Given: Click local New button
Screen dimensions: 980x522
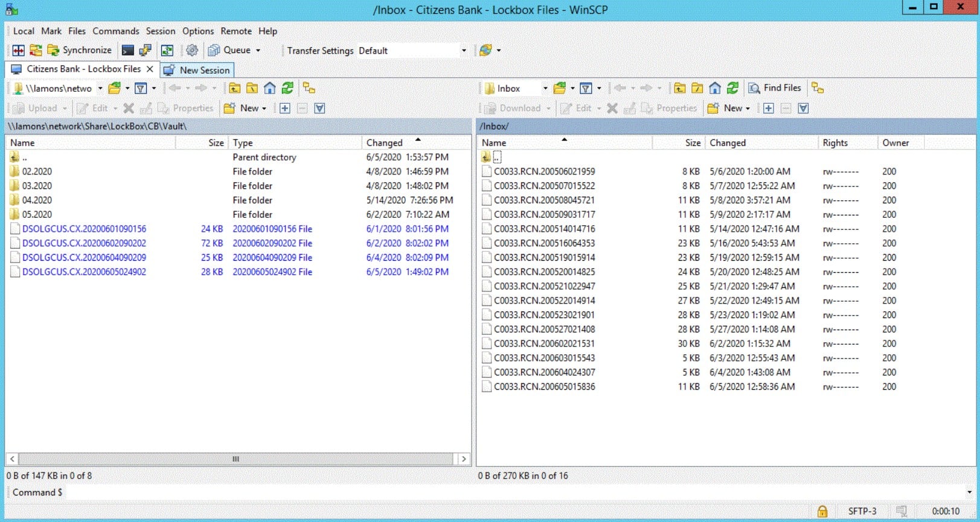Looking at the screenshot, I should tap(245, 108).
